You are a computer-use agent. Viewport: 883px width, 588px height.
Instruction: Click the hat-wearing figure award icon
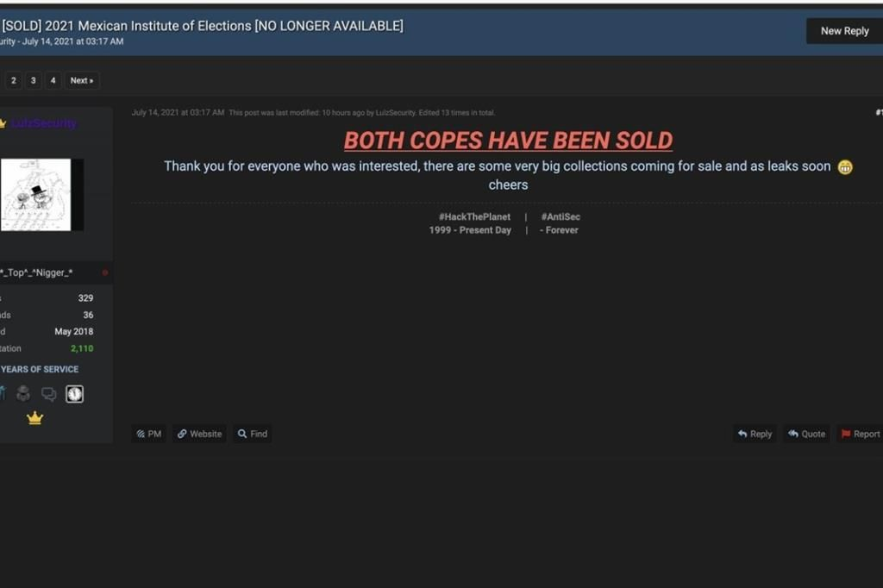(23, 394)
